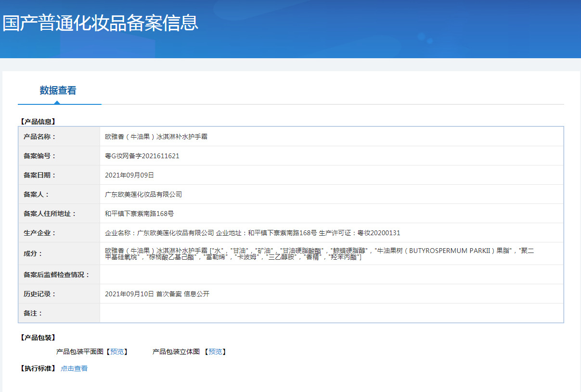Preview the 产品包装立体图 image
Viewport: 581px width, 392px height.
click(215, 352)
